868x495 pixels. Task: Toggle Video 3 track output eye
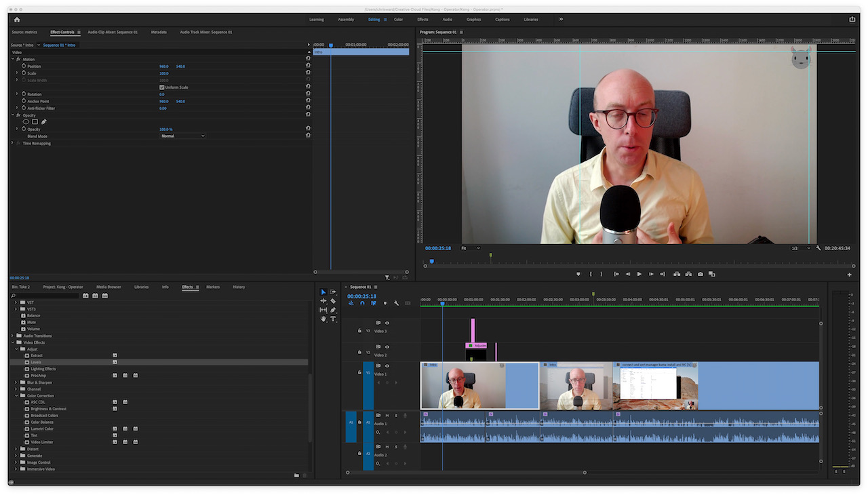click(387, 323)
